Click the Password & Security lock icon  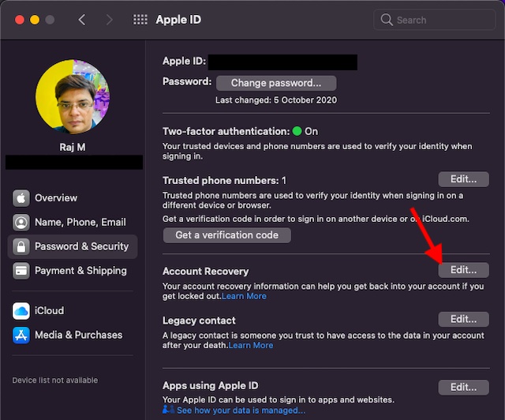click(x=21, y=246)
